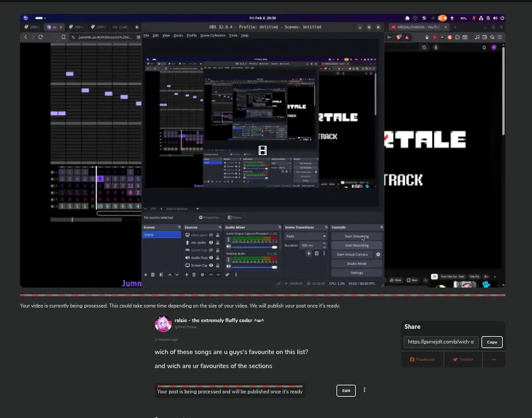The width and height of the screenshot is (532, 418).
Task: Reload the jummb.us browser page
Action: pyautogui.click(x=41, y=37)
